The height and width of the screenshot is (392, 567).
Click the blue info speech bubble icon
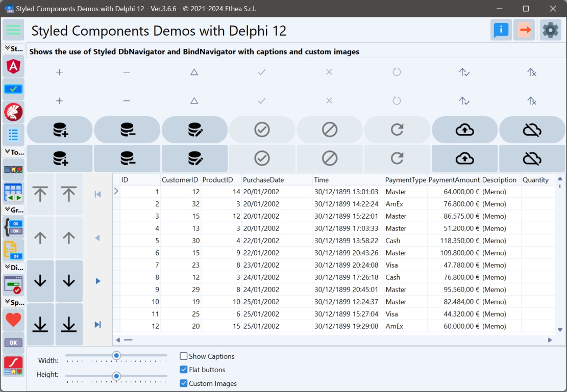[501, 30]
